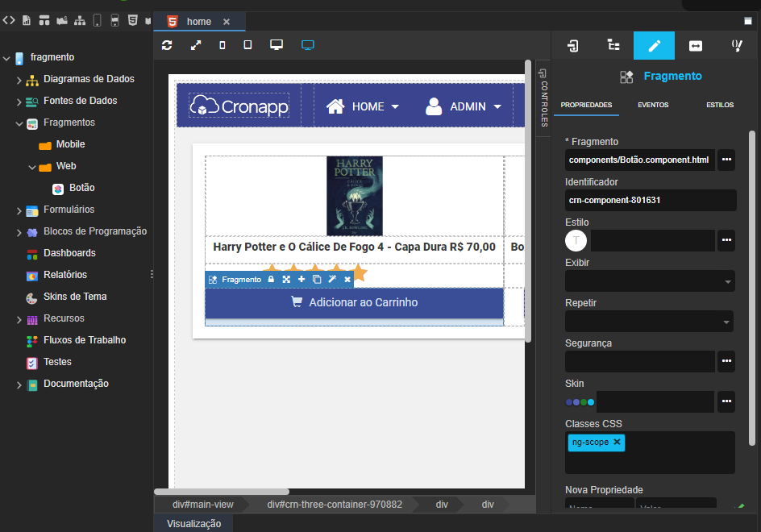Select Fluxos de Trabalho in tree
This screenshot has height=532, width=761.
[x=85, y=340]
